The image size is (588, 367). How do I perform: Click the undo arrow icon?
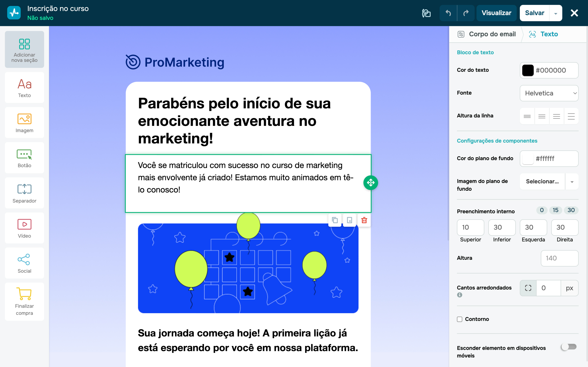pos(448,13)
